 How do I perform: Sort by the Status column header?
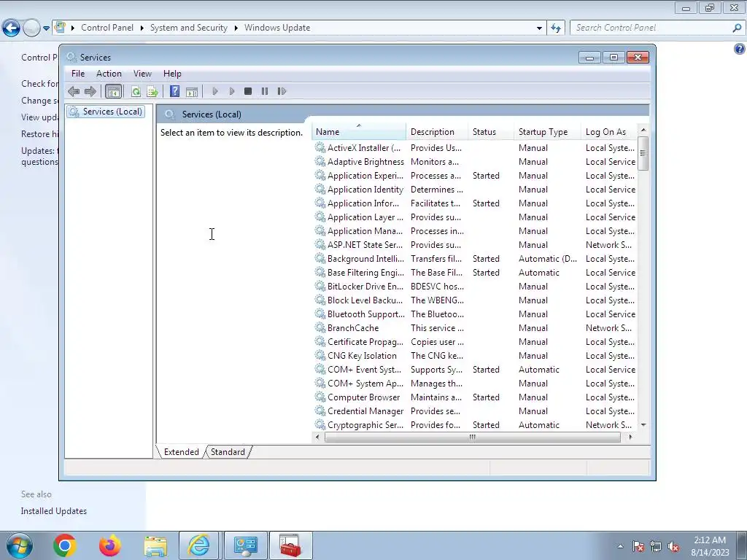point(491,132)
